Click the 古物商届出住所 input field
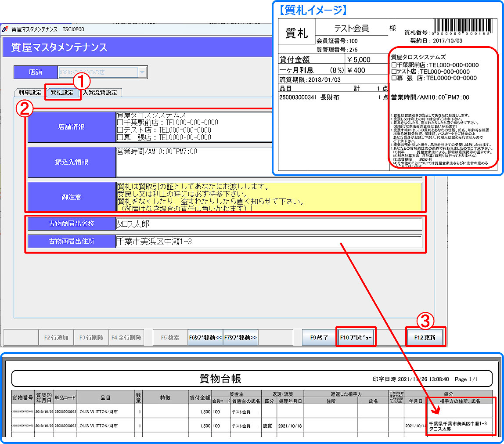Viewport: 504px width, 444px height. point(269,242)
